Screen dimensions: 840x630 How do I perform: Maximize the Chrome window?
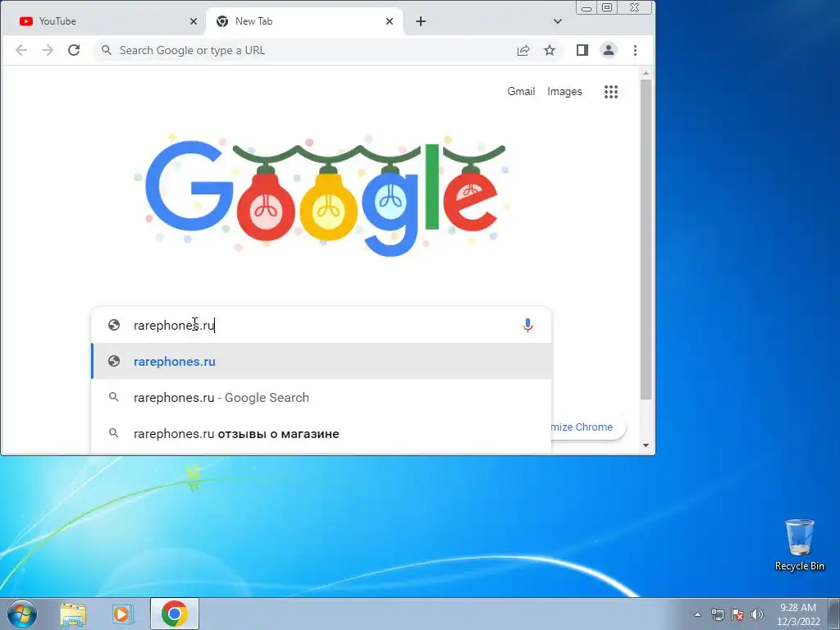607,7
